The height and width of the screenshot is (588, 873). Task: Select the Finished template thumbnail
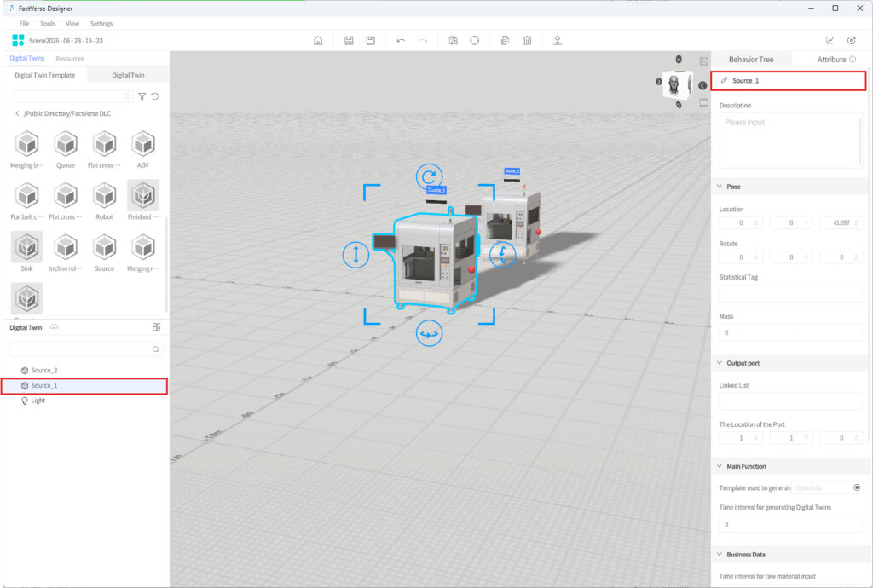[143, 195]
